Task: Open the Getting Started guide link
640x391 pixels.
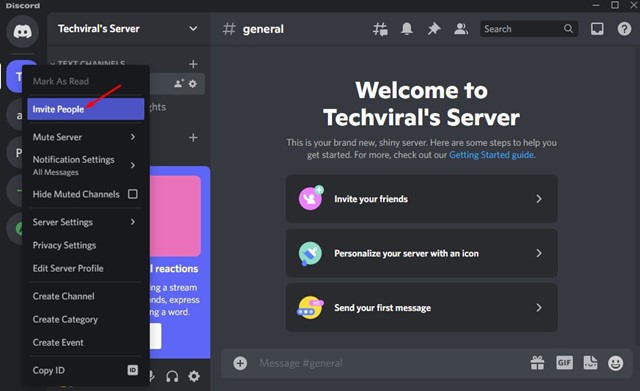Action: click(491, 155)
